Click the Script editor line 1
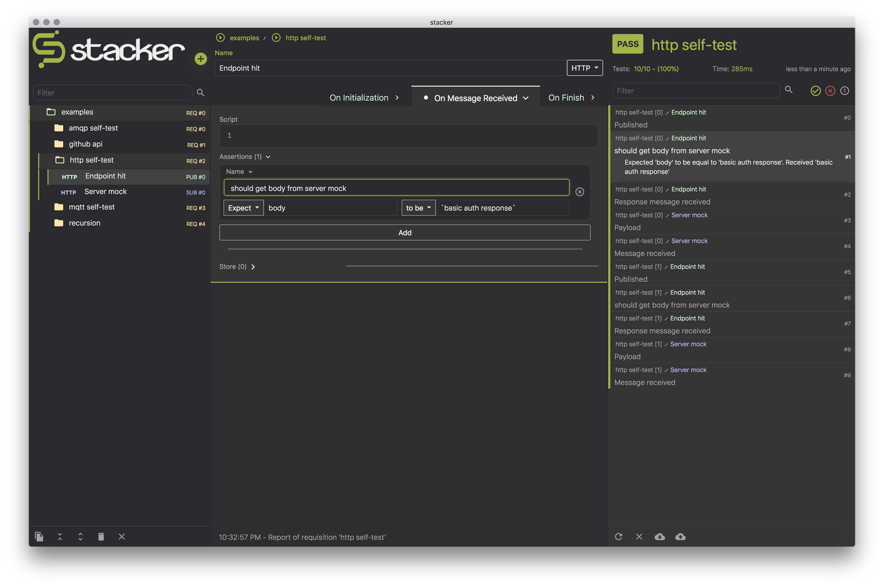 pos(408,136)
